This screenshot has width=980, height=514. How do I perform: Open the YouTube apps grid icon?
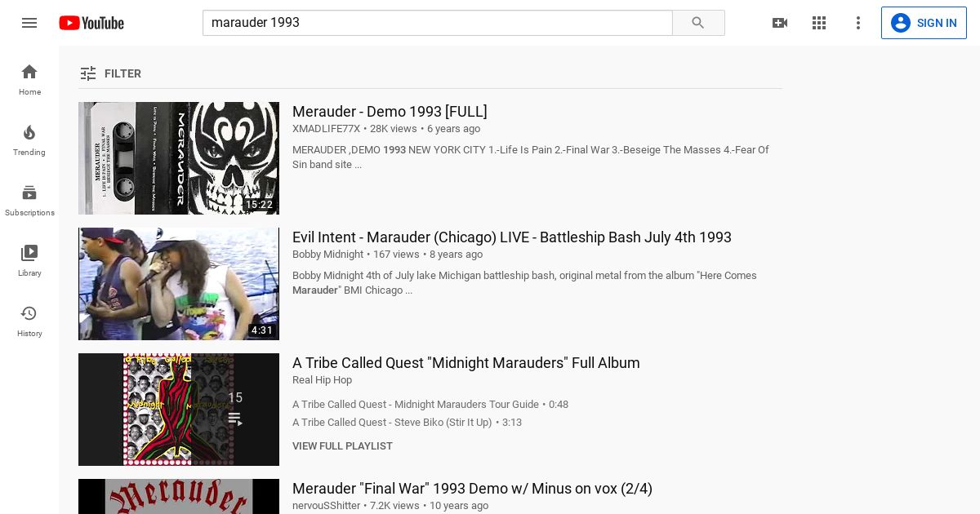[x=819, y=23]
